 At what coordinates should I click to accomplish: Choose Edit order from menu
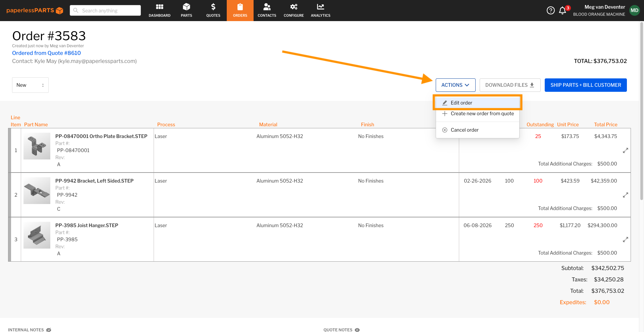[478, 103]
